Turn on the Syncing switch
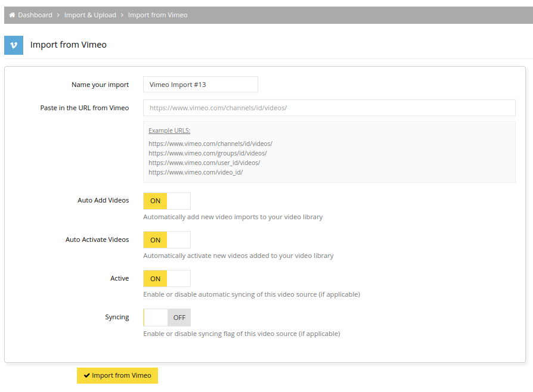 [167, 318]
